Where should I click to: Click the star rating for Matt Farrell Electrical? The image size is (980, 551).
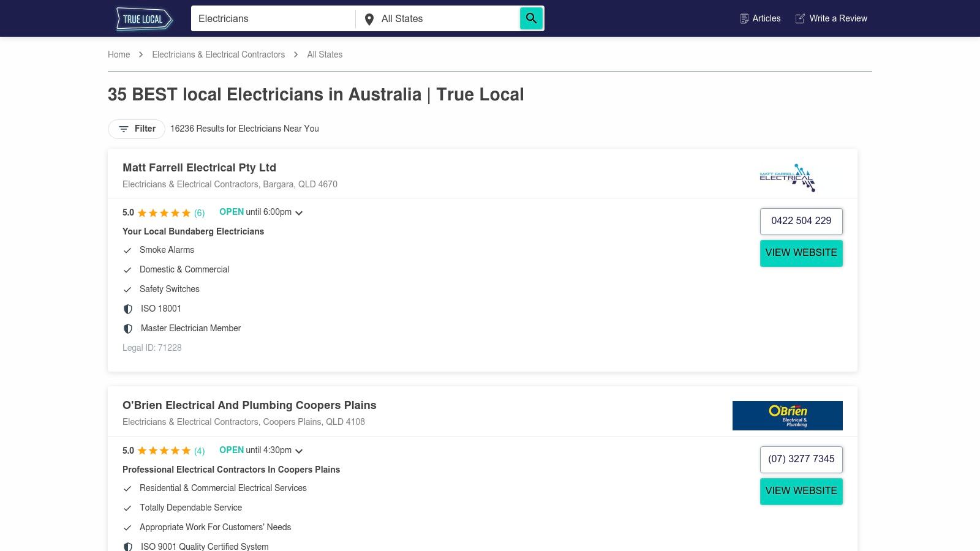point(164,213)
